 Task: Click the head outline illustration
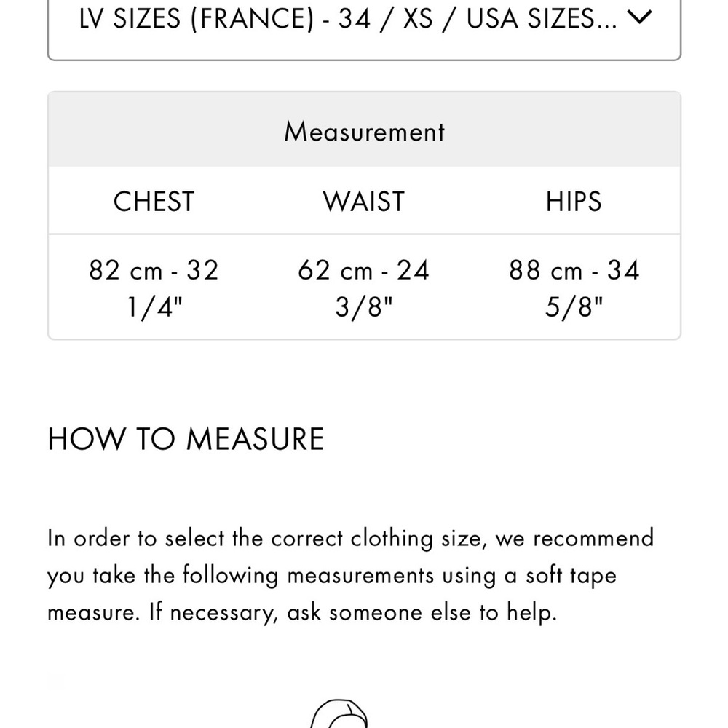point(339,713)
